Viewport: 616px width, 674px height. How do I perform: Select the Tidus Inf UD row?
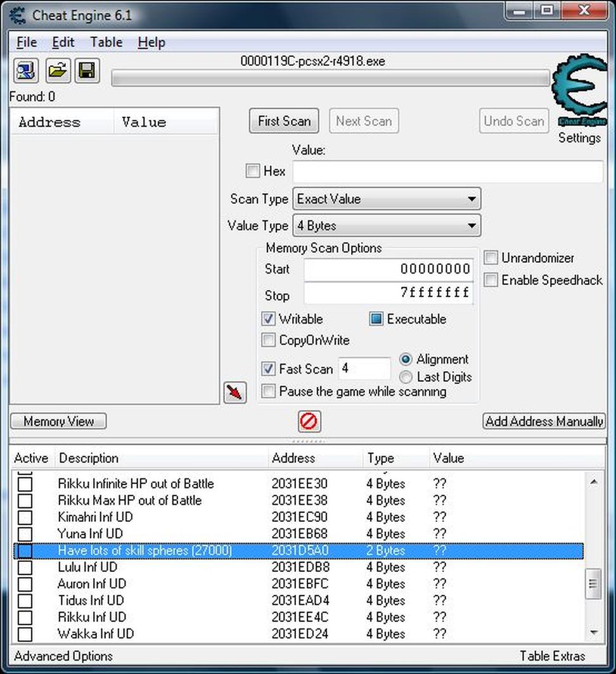(x=298, y=601)
